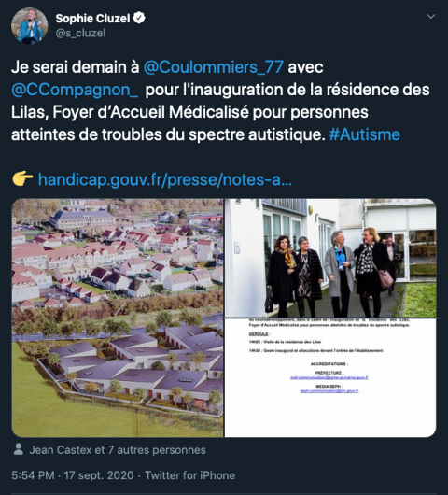Show Jean Castex et 7 autres personnes tagged
The height and width of the screenshot is (495, 448).
(x=118, y=450)
